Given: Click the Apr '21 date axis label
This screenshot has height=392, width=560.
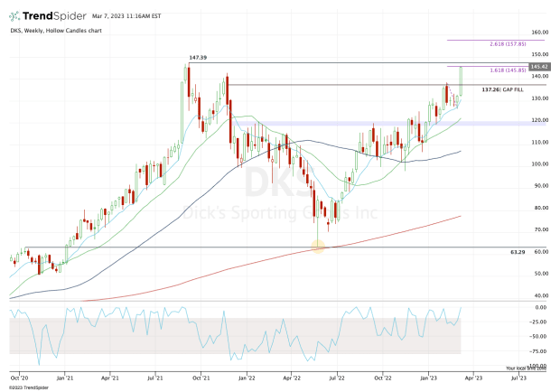Looking at the screenshot, I should [x=110, y=378].
